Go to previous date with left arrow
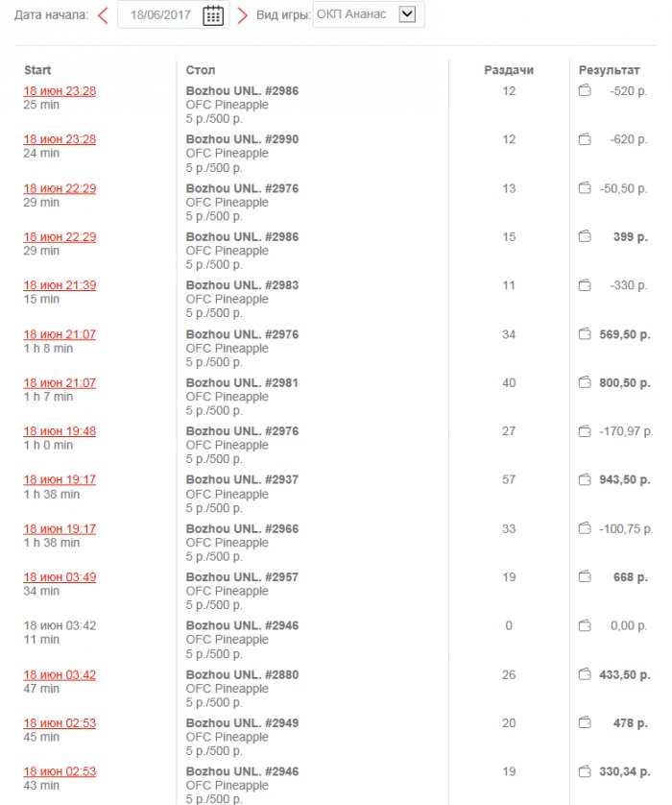The width and height of the screenshot is (672, 805). click(103, 14)
